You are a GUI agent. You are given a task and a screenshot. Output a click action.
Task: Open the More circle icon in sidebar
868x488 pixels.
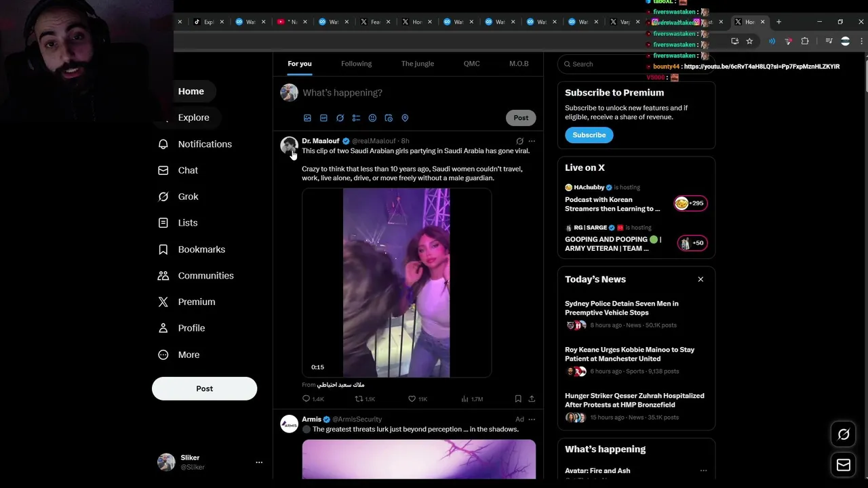click(x=163, y=354)
